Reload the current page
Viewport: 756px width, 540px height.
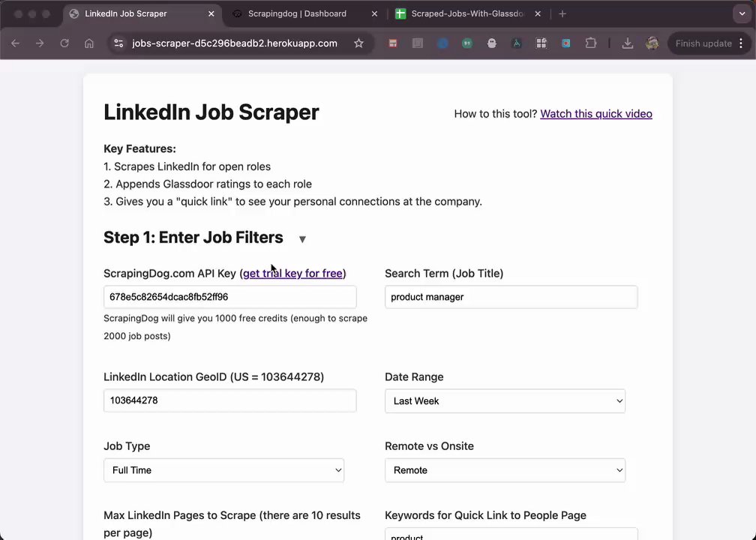64,43
